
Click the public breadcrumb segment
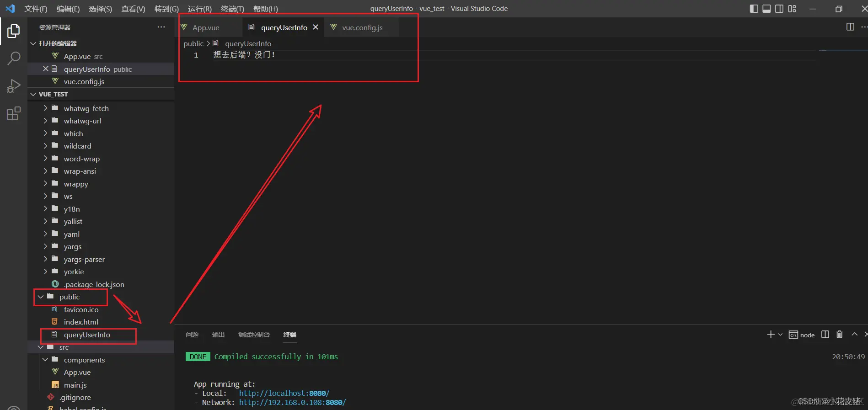coord(193,43)
